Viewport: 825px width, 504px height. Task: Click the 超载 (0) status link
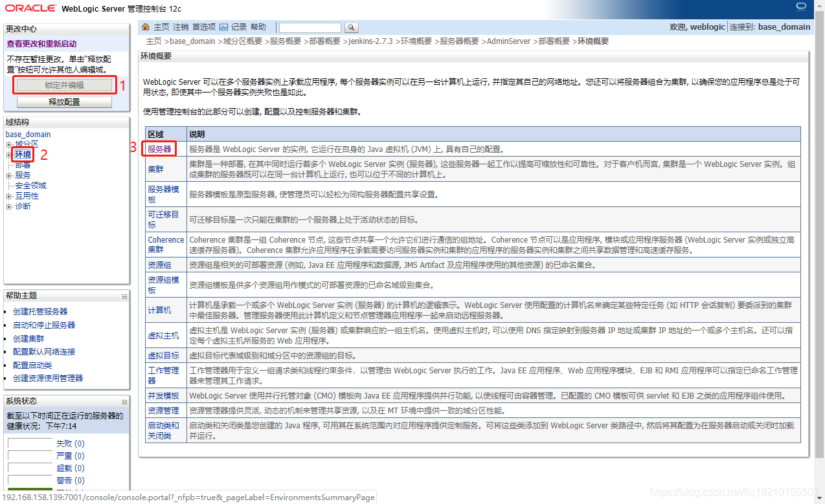click(x=70, y=468)
